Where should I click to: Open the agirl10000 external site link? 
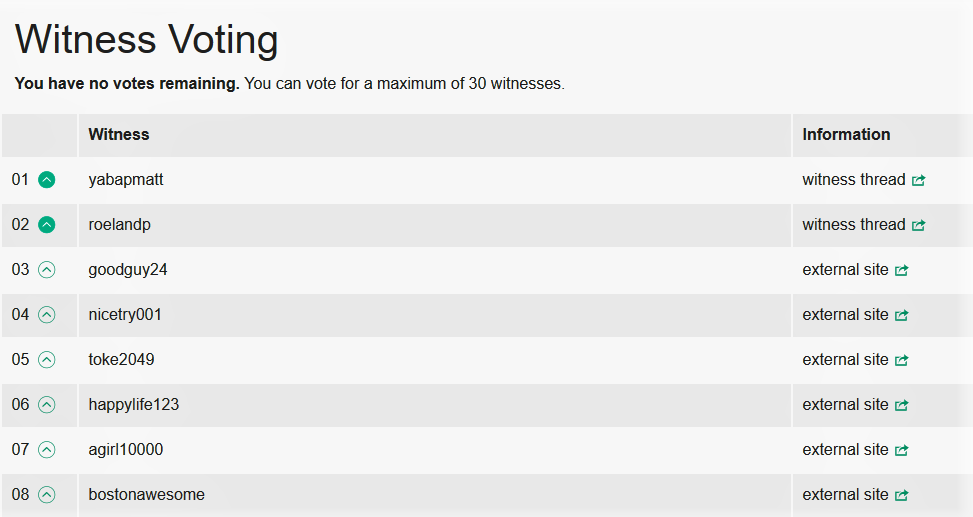(x=845, y=450)
